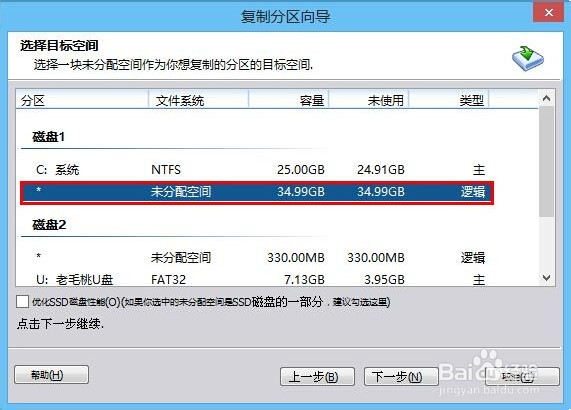
Task: Click the scrollbar up arrow
Action: 546,98
